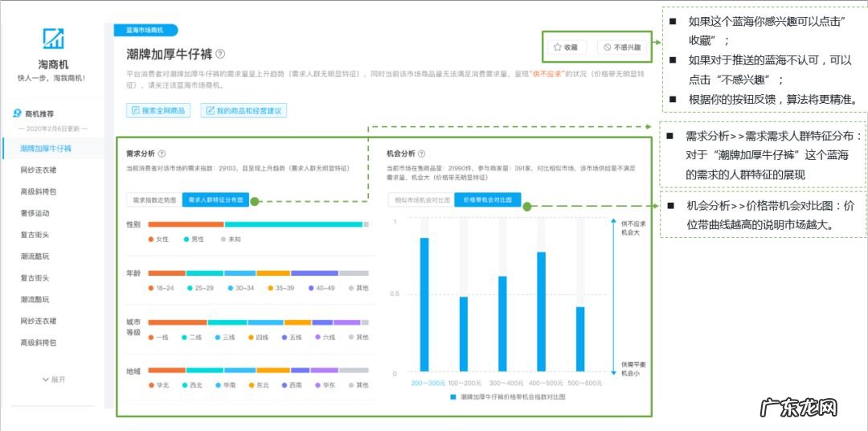Toggle 18-24 age legend item
Image resolution: width=868 pixels, height=431 pixels.
(161, 288)
